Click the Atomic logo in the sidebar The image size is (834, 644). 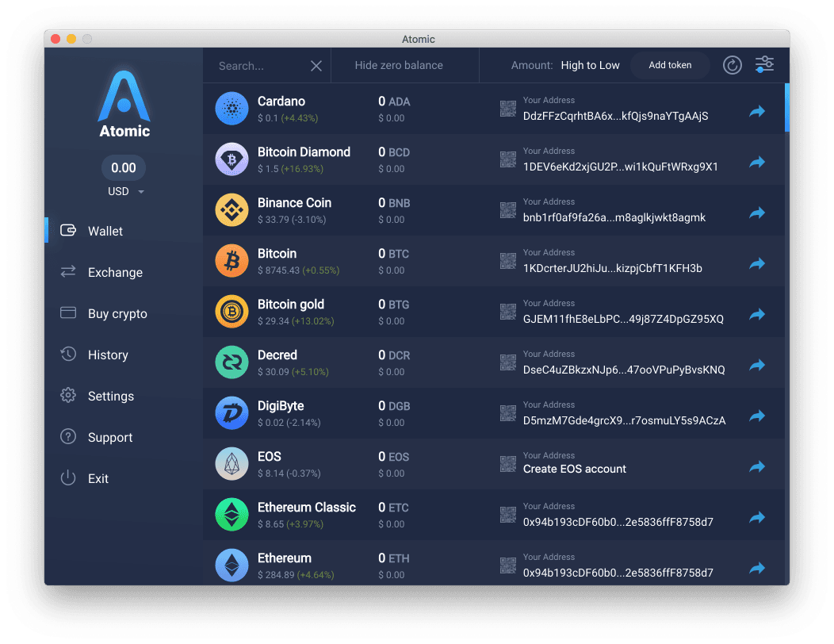click(124, 105)
